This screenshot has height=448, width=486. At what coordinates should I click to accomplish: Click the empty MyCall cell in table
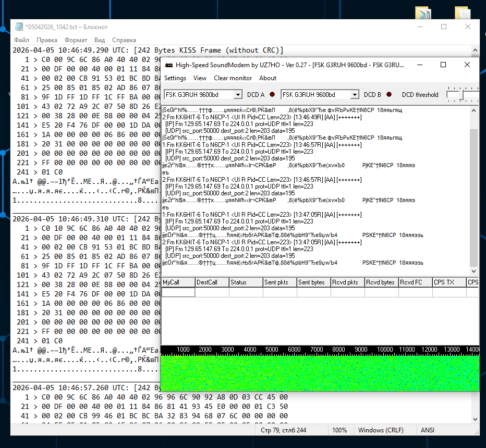tap(178, 293)
